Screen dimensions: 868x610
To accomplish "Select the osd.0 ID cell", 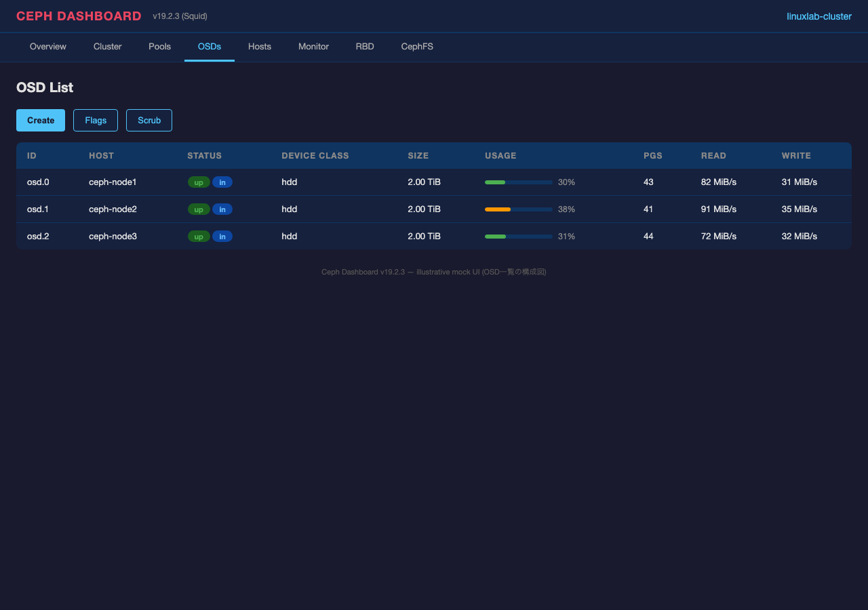I will coord(38,182).
